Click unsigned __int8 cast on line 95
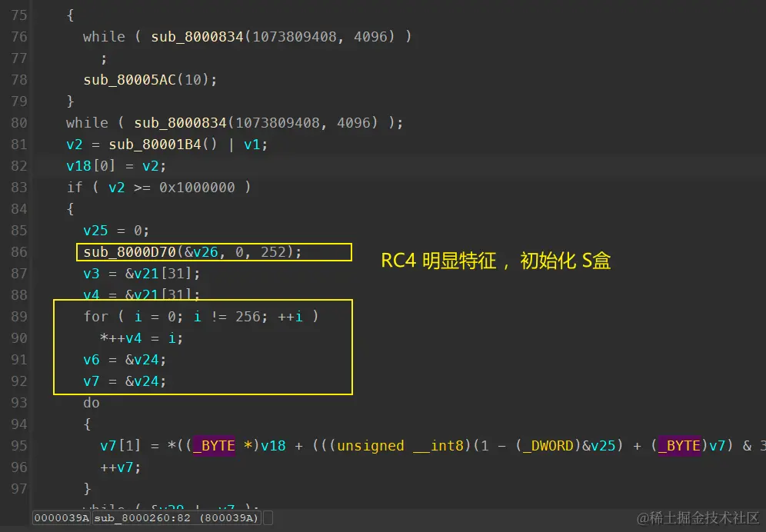Screen dimensions: 766x532 [x=400, y=445]
